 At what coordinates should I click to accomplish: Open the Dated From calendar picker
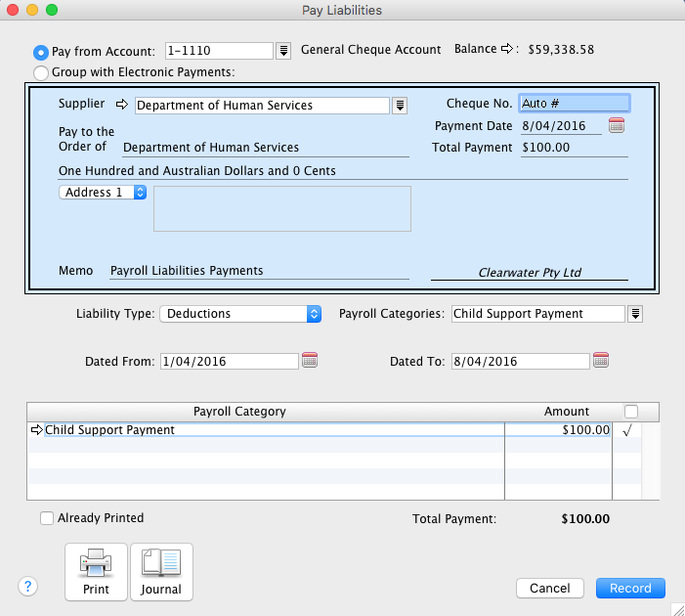click(310, 361)
